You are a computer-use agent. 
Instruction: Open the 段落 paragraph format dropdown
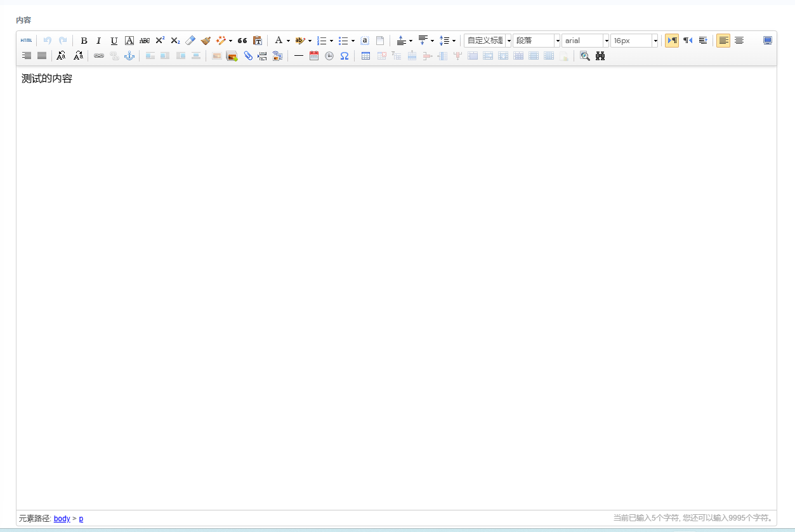[x=537, y=41]
